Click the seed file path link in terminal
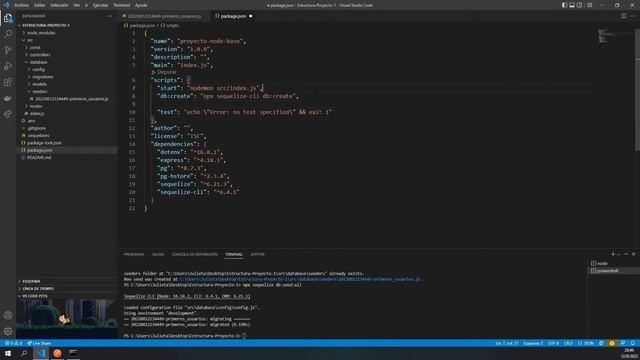Image resolution: width=640 pixels, height=360 pixels. pyautogui.click(x=300, y=279)
